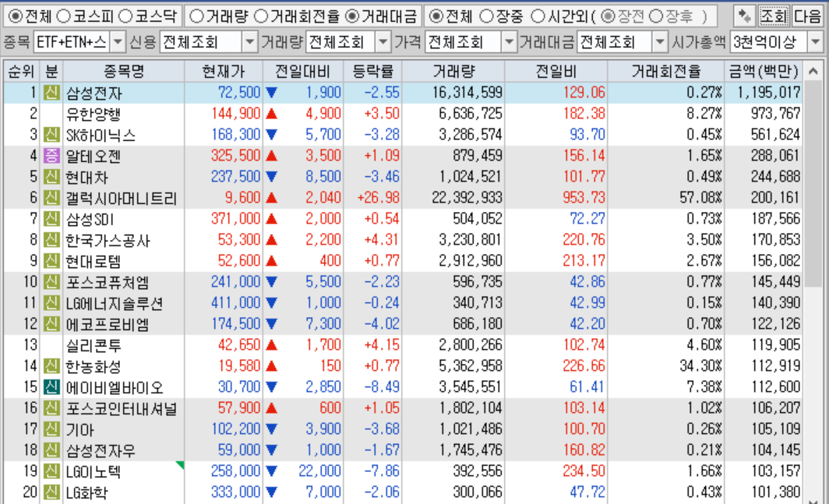829x504 pixels.
Task: Click the 신 badge for 삼성전자우
Action: [51, 450]
